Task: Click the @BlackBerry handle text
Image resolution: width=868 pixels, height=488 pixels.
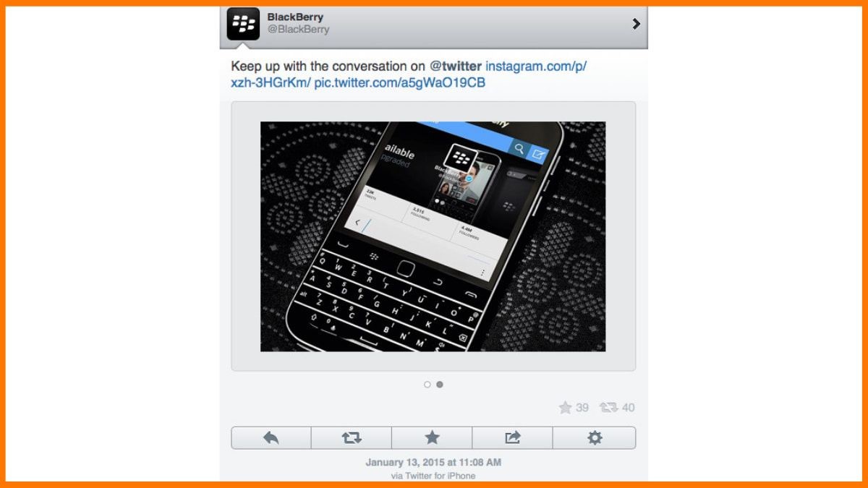Action: (298, 30)
